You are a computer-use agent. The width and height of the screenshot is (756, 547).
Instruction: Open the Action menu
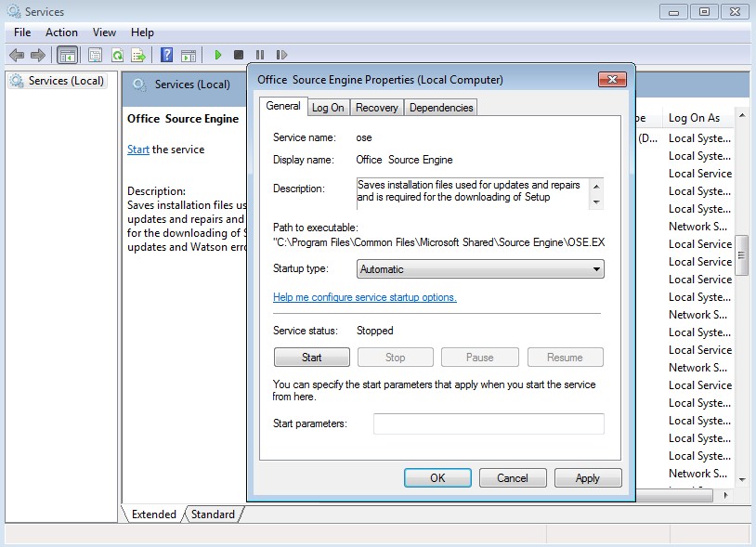61,33
